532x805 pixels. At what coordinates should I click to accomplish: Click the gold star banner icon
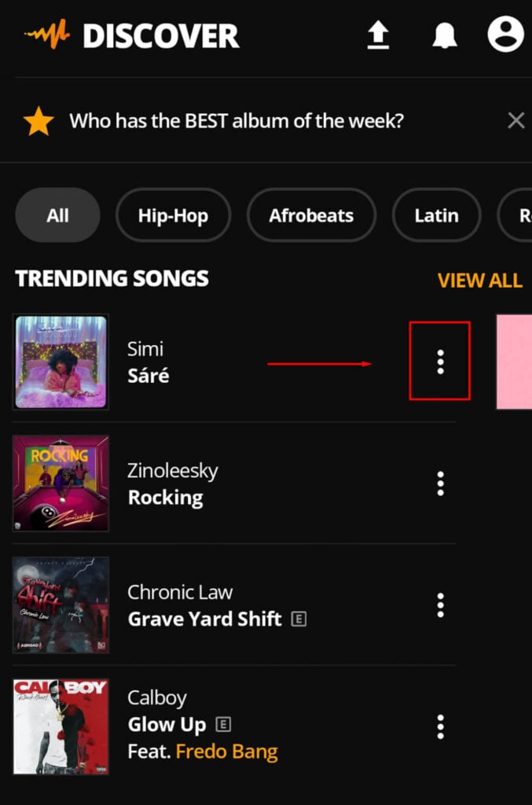39,121
